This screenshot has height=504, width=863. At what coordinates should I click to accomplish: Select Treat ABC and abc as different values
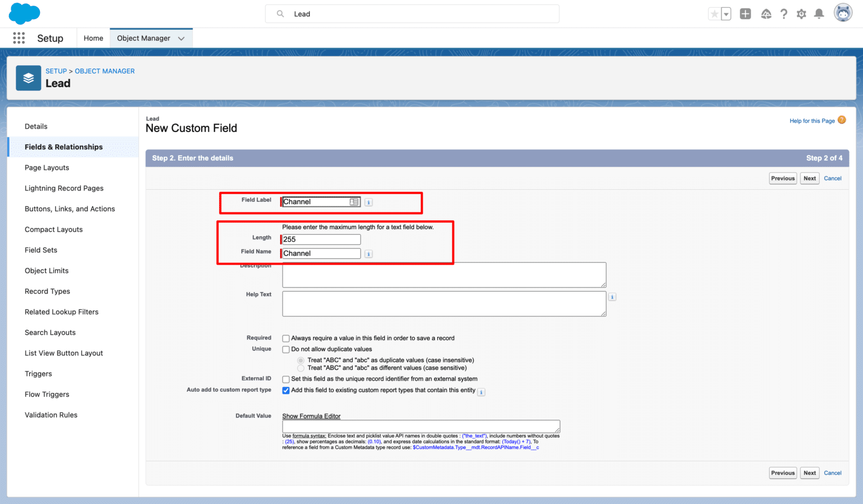(x=301, y=367)
